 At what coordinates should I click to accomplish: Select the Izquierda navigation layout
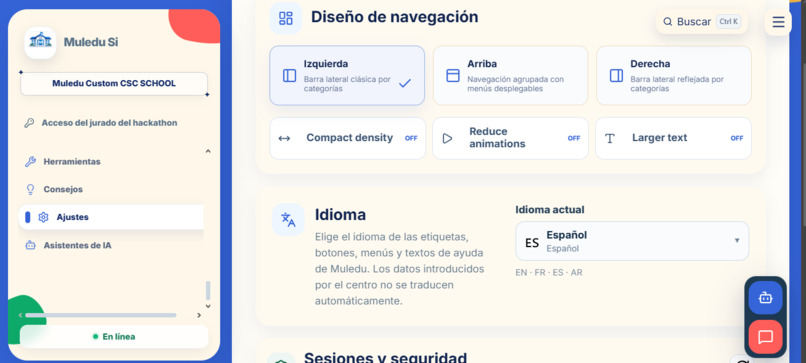coord(347,76)
